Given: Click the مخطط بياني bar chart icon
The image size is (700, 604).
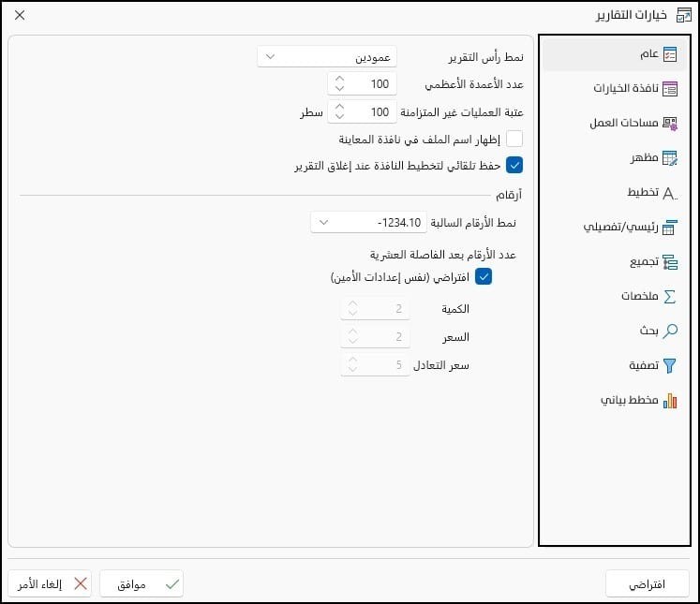Looking at the screenshot, I should pos(670,401).
